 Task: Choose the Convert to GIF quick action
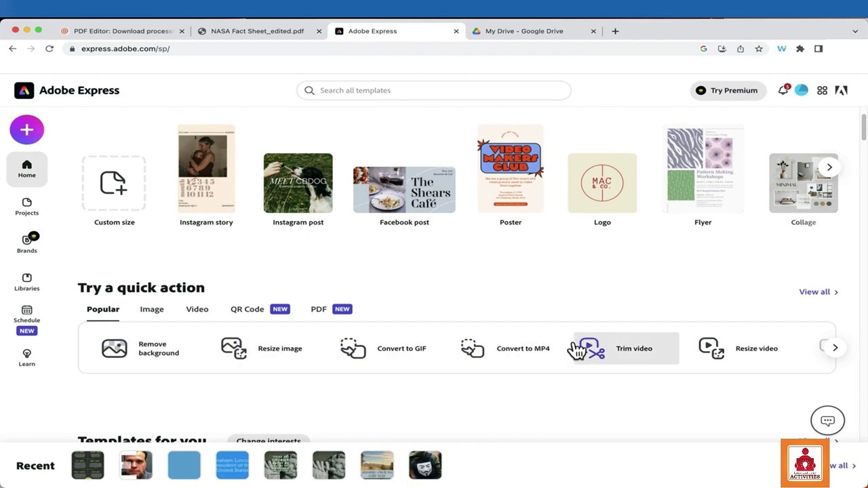click(383, 348)
